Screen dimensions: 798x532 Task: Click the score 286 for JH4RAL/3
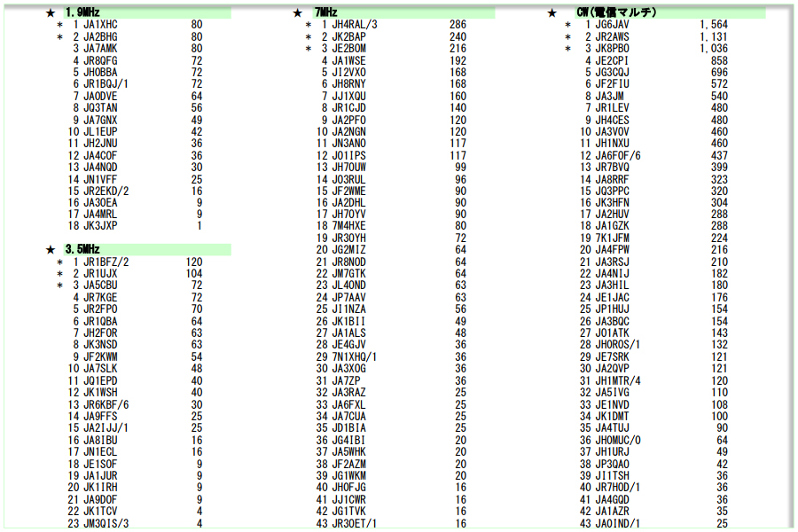(x=458, y=26)
